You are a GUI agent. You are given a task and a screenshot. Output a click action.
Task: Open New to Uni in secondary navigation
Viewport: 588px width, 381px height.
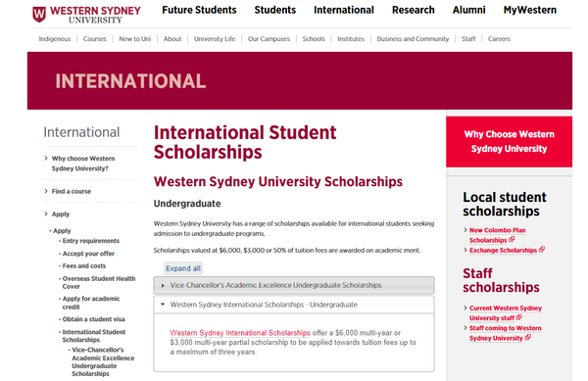coord(135,39)
